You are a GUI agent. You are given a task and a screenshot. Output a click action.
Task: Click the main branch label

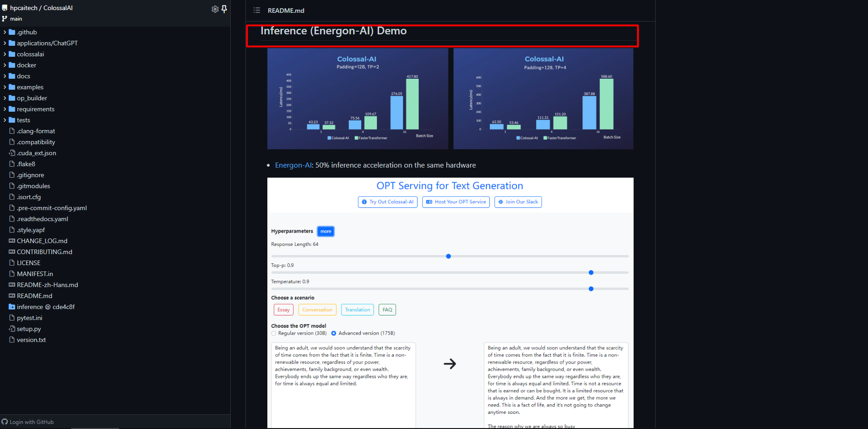16,19
